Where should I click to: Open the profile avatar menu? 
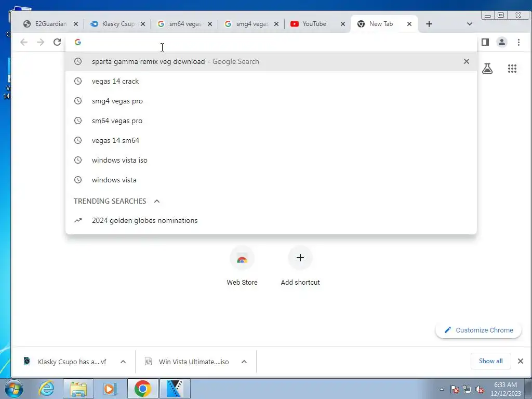tap(502, 42)
